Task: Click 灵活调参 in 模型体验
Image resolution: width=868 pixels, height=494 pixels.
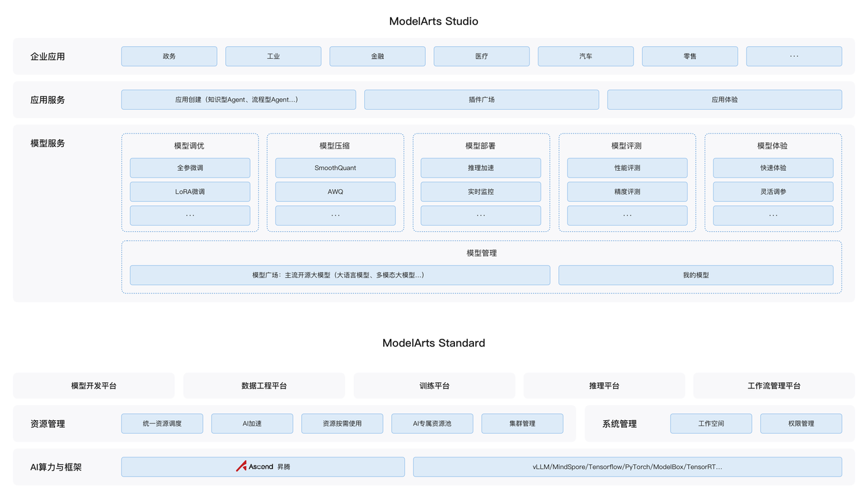Action: 773,192
